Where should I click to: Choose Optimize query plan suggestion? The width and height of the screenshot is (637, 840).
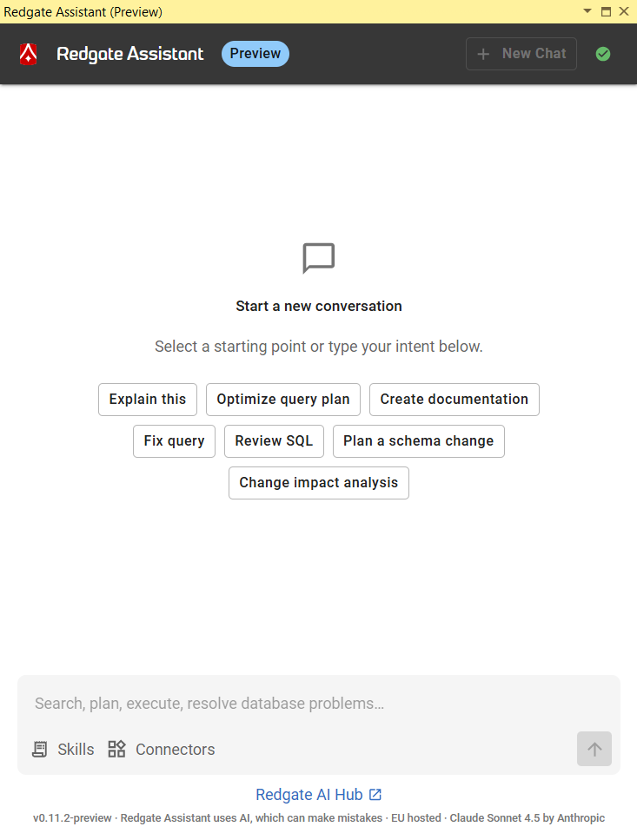point(283,400)
